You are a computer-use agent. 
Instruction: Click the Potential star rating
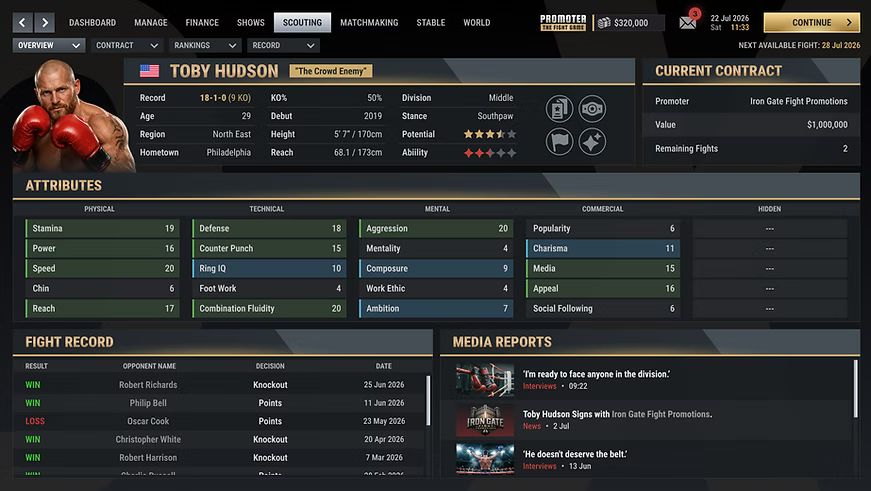[x=489, y=134]
